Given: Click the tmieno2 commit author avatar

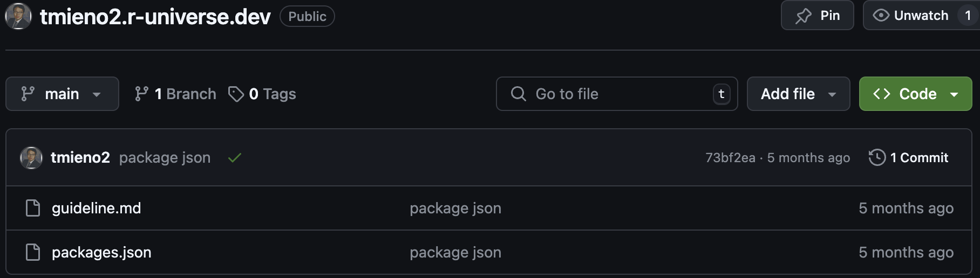Looking at the screenshot, I should [31, 158].
